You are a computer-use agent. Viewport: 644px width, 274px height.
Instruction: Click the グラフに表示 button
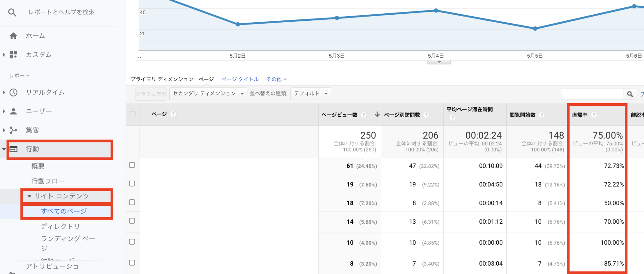pos(151,94)
